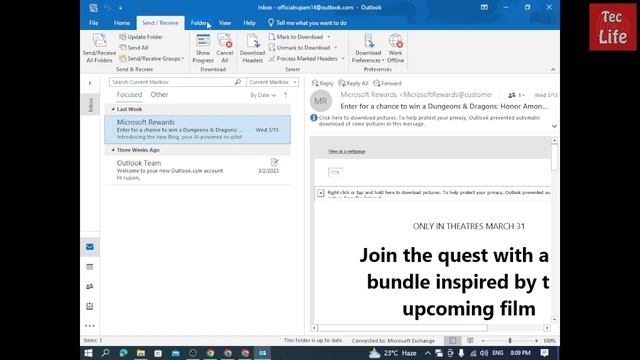Collapse the Three Weeks Ago group
Screen dimensions: 640x360
[113, 150]
